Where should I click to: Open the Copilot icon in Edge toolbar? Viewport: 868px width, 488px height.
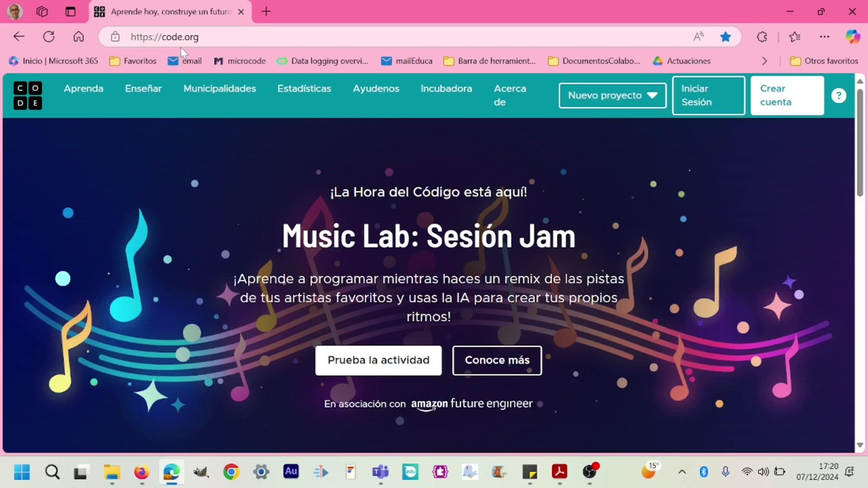pos(853,37)
